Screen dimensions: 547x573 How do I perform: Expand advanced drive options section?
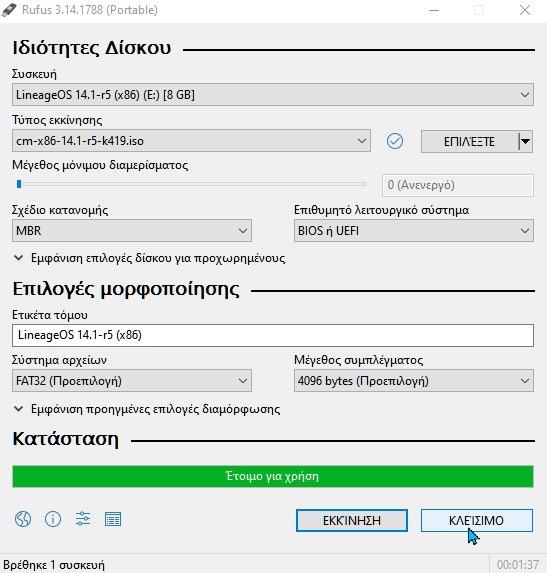tap(149, 258)
